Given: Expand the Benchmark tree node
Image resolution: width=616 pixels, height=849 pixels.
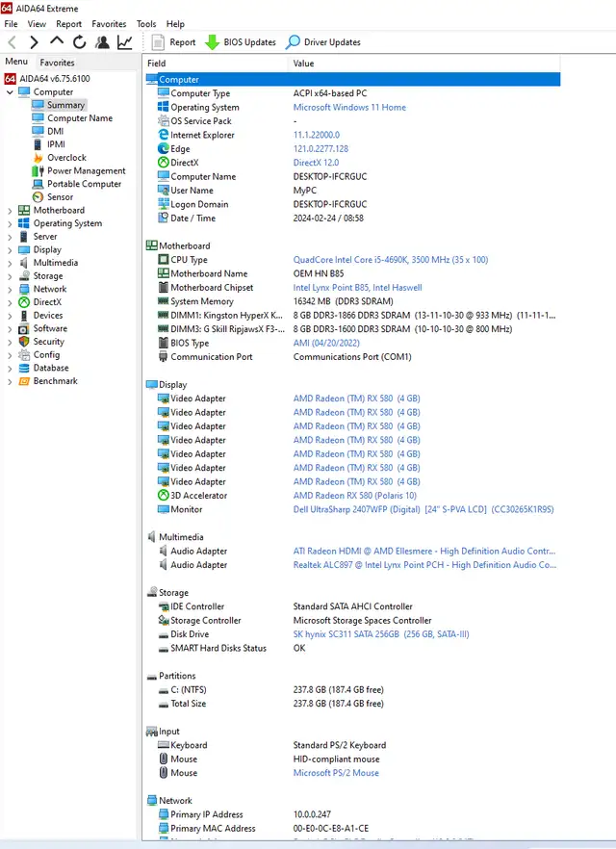Looking at the screenshot, I should [x=10, y=382].
